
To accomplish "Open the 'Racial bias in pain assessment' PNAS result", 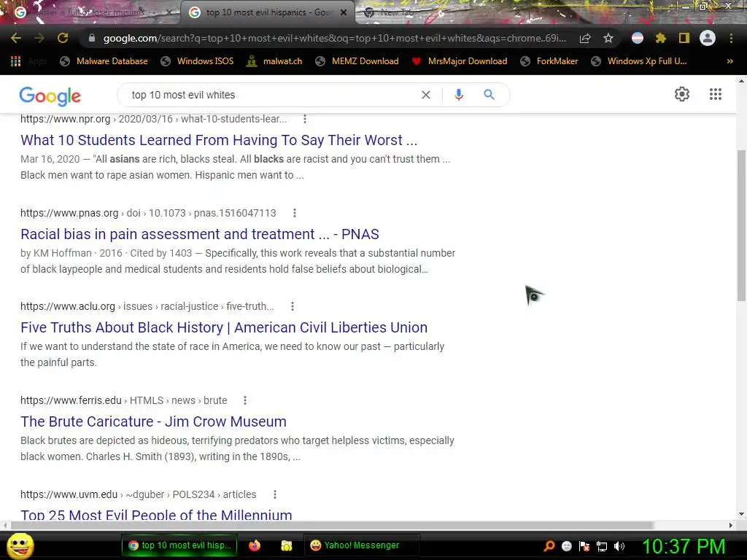I will coord(200,234).
